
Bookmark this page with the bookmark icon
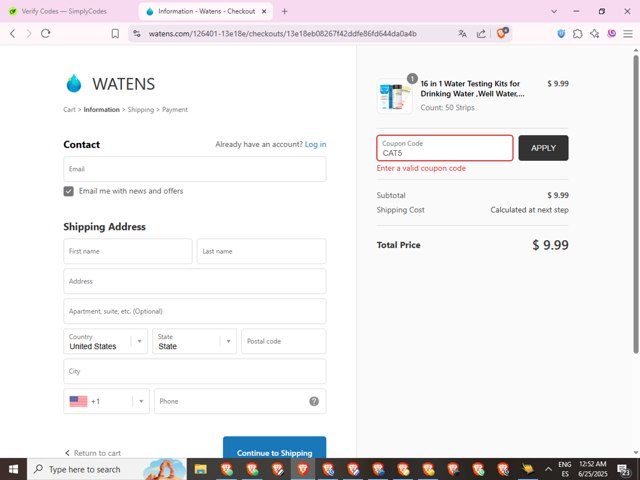[115, 33]
